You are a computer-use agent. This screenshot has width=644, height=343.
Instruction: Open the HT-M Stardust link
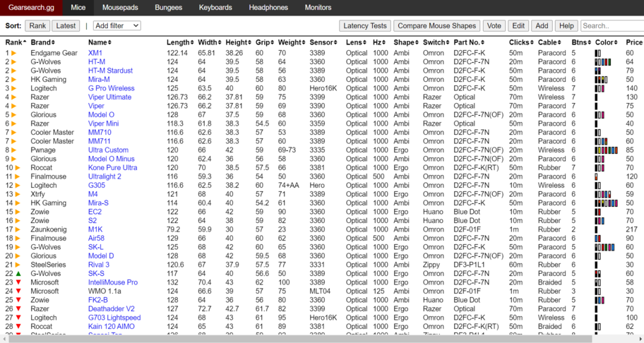[x=110, y=71]
